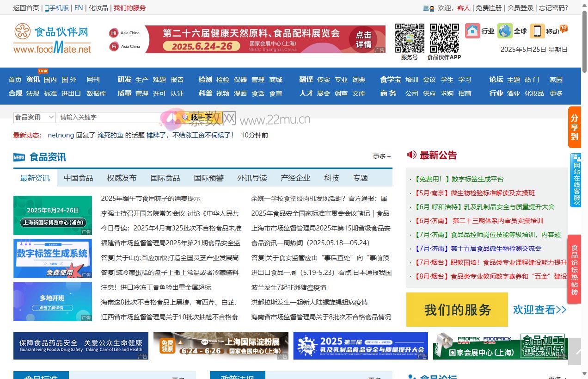The width and height of the screenshot is (588, 379).
Task: Click the 服务号 QR code image
Action: [409, 38]
